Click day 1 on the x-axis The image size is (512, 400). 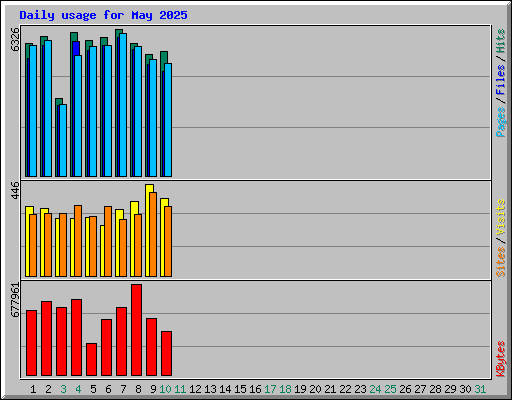33,389
